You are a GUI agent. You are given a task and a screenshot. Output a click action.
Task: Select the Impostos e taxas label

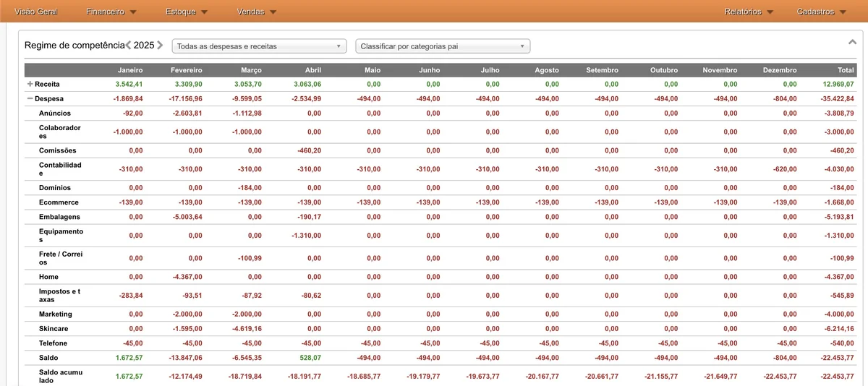pos(59,296)
